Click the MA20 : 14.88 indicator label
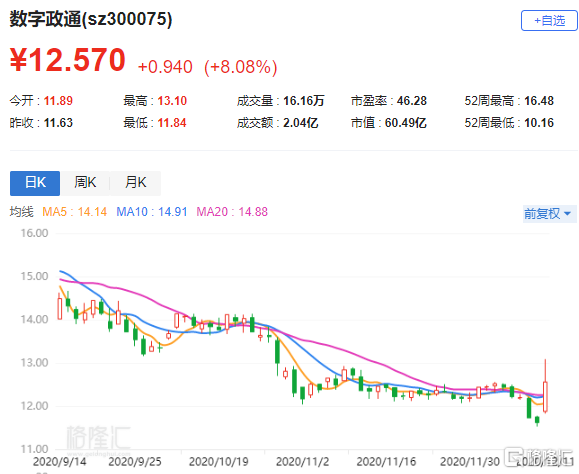 (x=232, y=212)
